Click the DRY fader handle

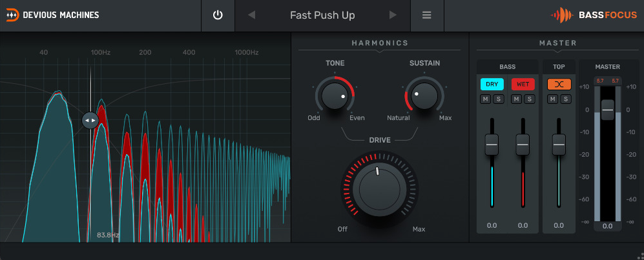[492, 145]
